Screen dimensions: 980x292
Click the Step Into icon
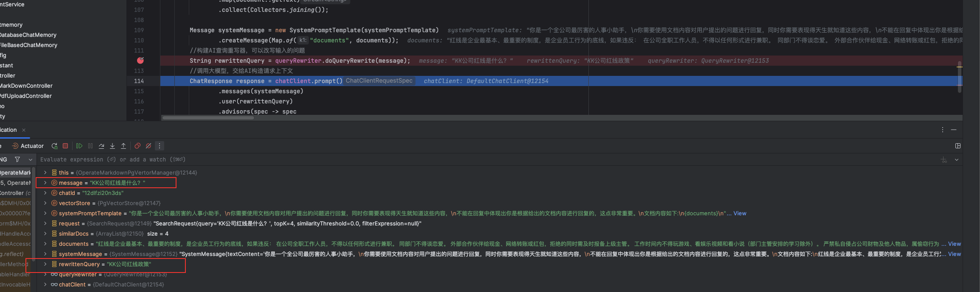[112, 146]
